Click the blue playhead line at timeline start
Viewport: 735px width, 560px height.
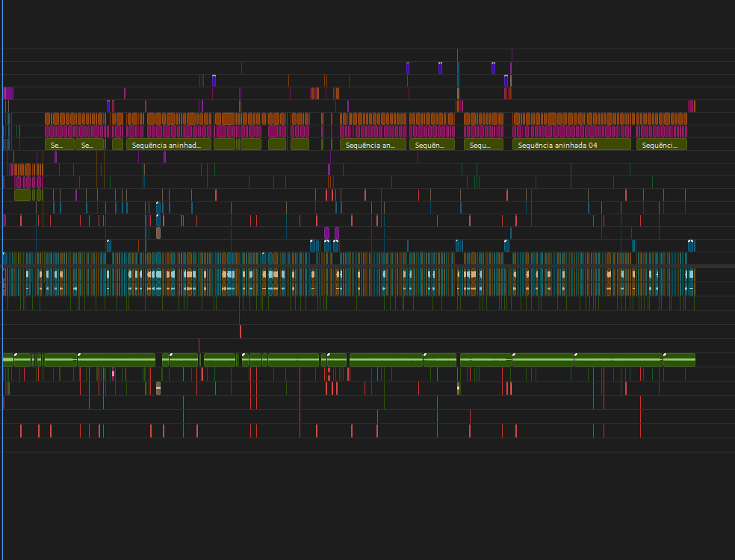tap(2, 281)
